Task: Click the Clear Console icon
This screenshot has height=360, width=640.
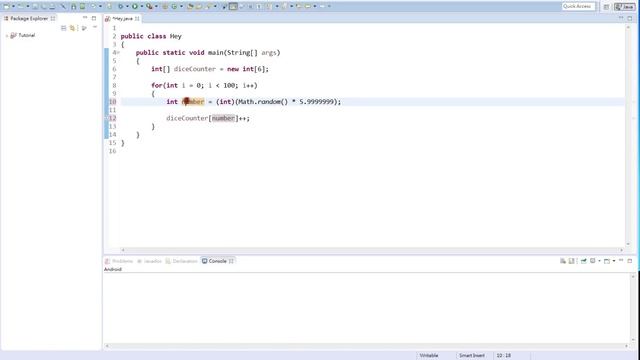Action: pyautogui.click(x=563, y=261)
